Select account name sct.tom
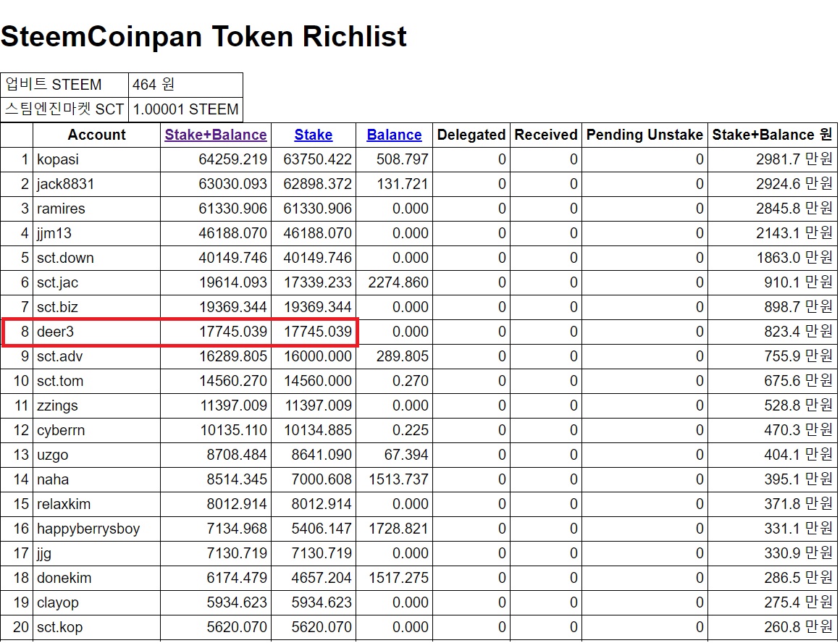 [60, 381]
